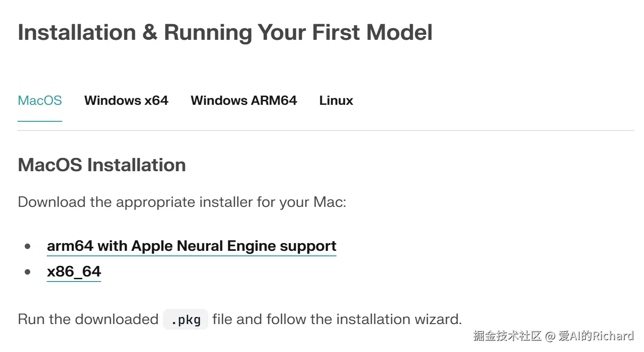The image size is (644, 352).
Task: Click the 爱AI的Richard author watermark
Action: point(596,336)
